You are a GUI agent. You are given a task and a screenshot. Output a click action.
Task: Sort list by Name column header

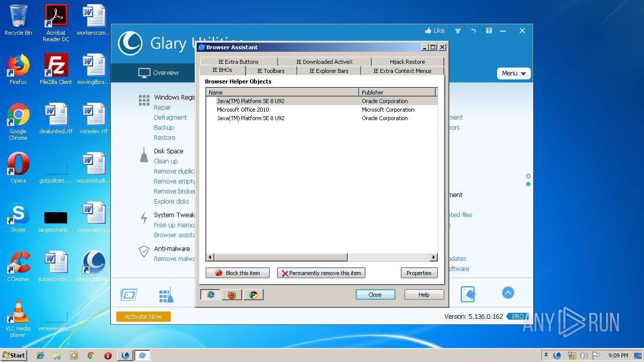pyautogui.click(x=282, y=92)
